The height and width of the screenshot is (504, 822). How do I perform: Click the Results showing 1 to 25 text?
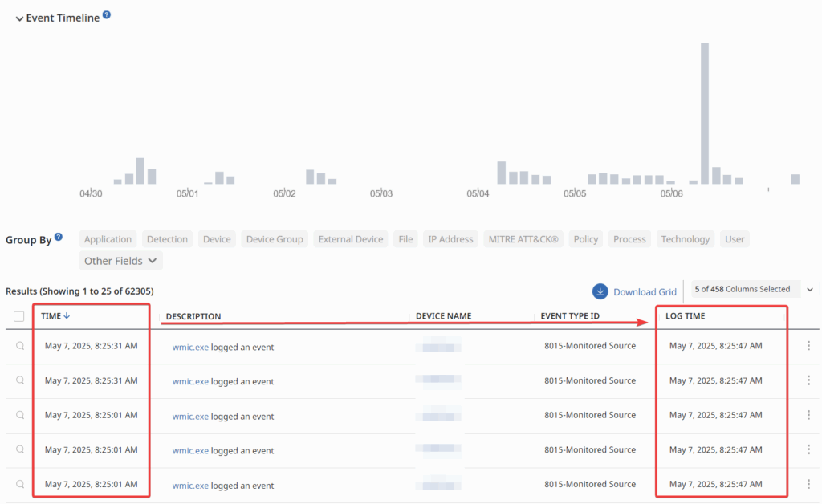click(79, 291)
